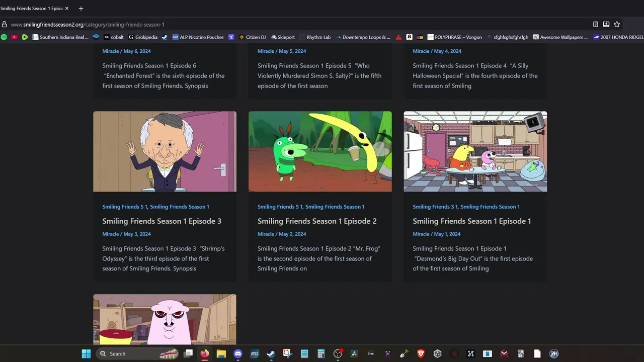644x362 pixels.
Task: Click Miracle author link dated May 2, 2024
Action: 266,234
